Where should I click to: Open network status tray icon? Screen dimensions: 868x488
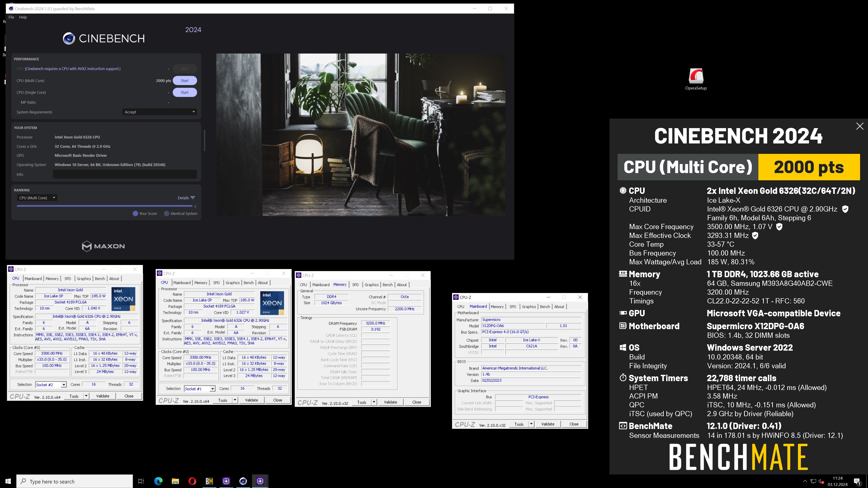click(813, 481)
